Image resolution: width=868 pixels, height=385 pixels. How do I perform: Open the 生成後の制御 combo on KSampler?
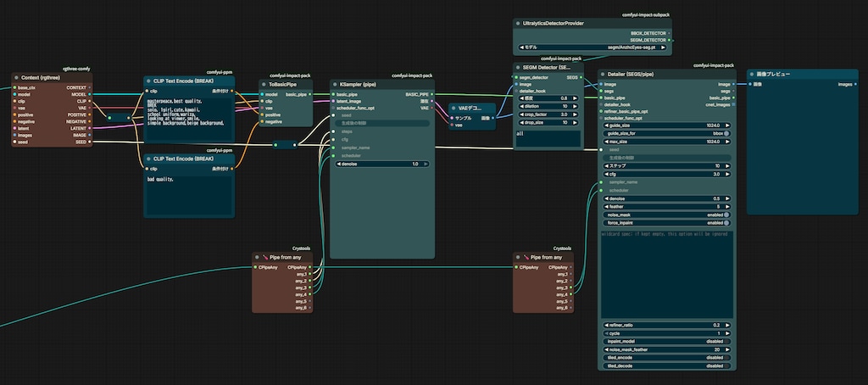pos(382,123)
